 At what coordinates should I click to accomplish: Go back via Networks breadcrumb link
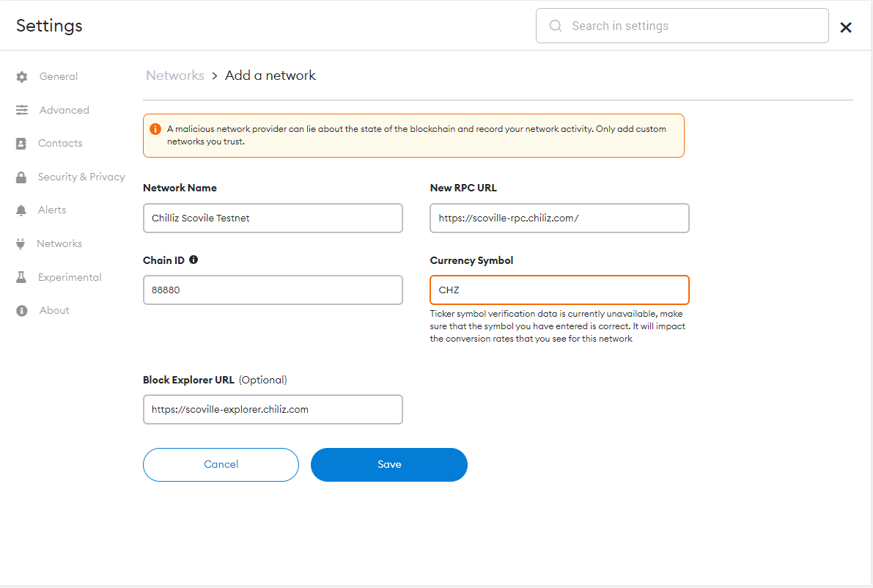click(x=175, y=76)
